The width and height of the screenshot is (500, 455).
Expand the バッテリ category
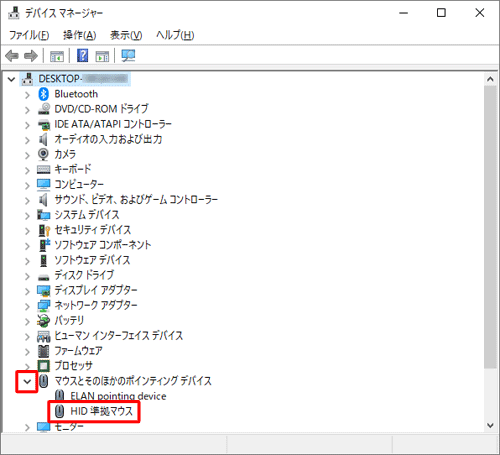click(27, 322)
